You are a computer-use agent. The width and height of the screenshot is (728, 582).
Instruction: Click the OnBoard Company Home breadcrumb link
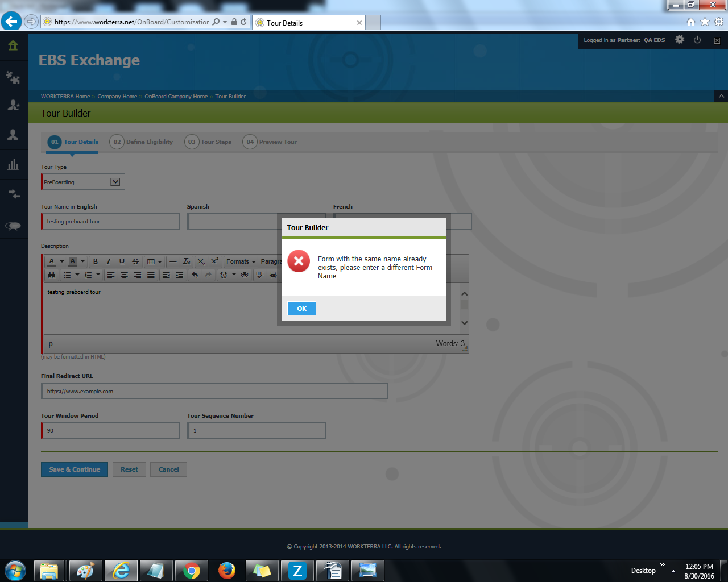[x=176, y=97]
